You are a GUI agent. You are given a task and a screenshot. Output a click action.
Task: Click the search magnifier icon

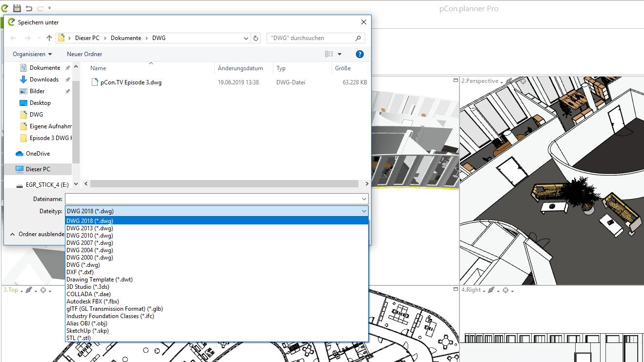pos(359,38)
